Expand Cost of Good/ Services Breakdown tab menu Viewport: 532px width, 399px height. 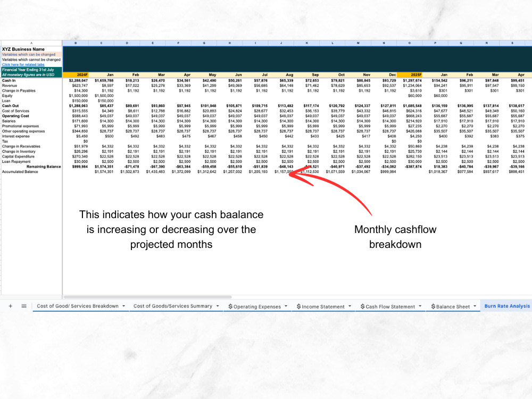coord(123,306)
